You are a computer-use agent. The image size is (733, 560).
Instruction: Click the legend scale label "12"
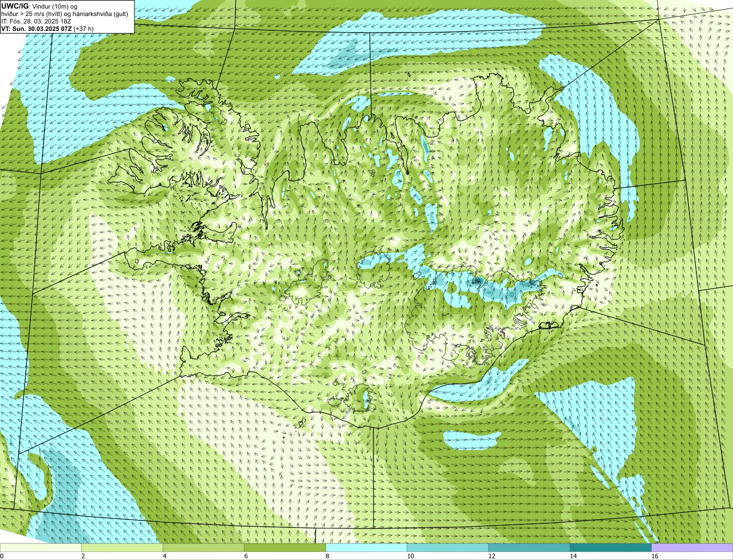492,556
